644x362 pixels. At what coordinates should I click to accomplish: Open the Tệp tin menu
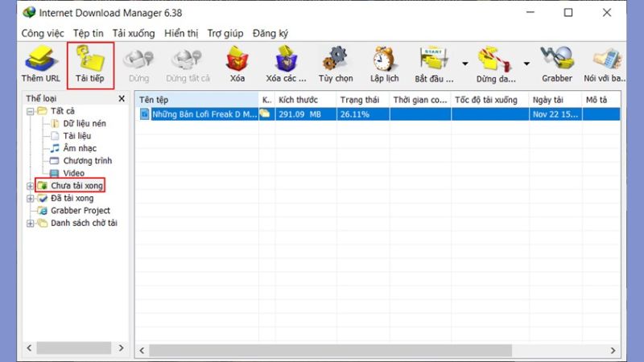(89, 33)
